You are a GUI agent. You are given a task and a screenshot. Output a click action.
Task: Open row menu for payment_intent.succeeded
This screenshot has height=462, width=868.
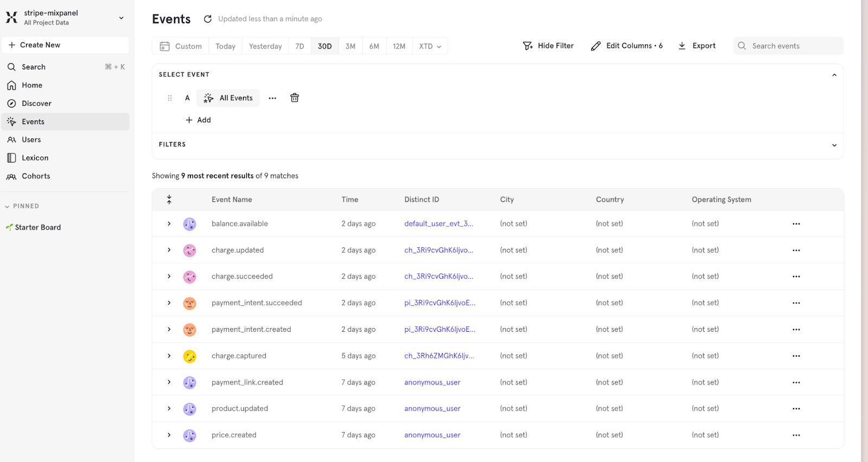[796, 303]
